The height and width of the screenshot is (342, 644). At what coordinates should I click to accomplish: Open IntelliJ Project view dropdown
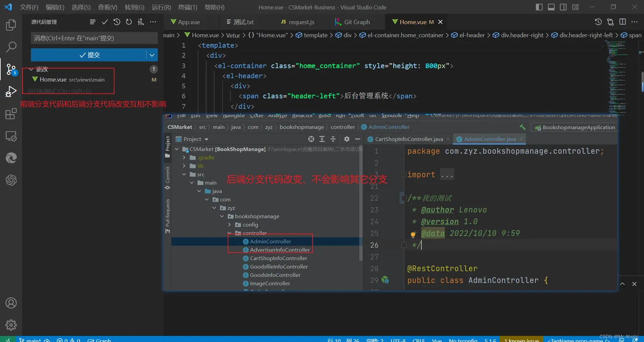click(x=206, y=139)
